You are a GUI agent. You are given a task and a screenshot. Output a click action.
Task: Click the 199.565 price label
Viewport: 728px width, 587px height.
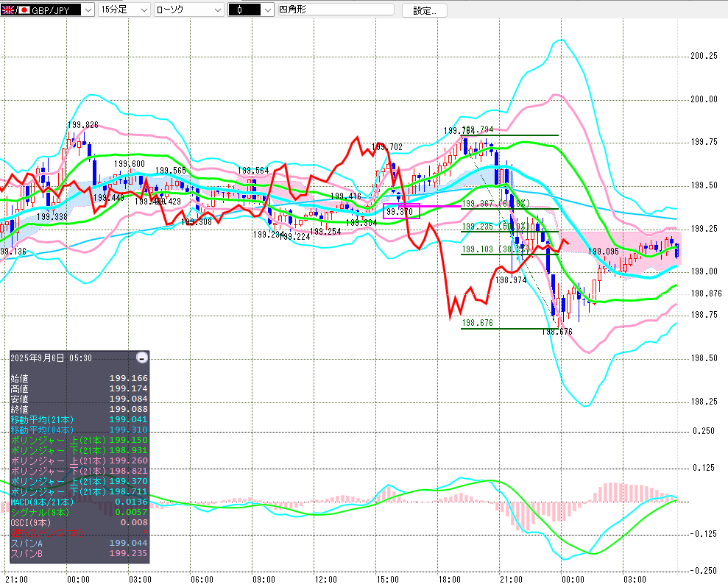(170, 171)
